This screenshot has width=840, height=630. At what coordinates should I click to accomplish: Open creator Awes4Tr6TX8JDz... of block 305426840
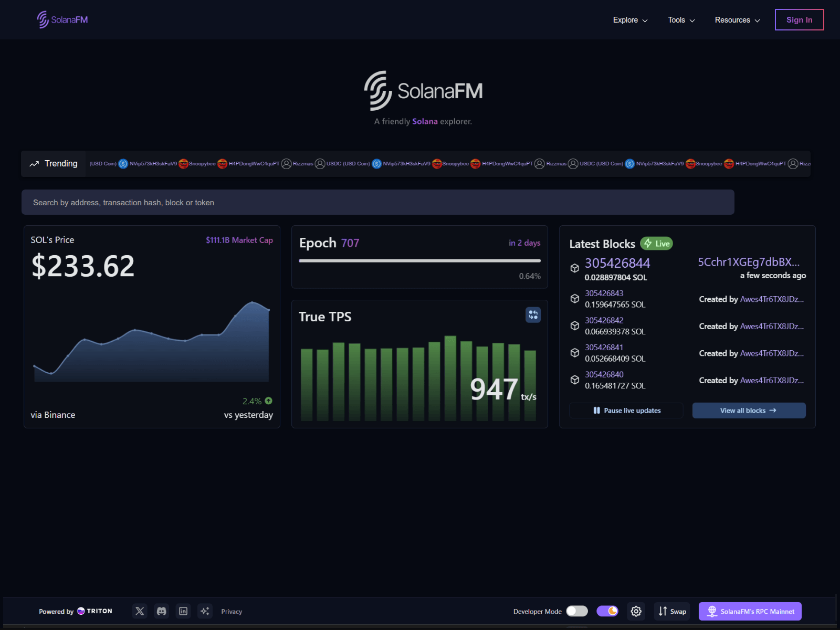[x=772, y=381]
